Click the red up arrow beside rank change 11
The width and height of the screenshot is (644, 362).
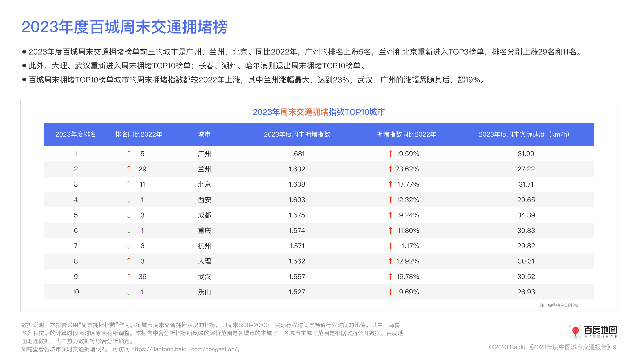pyautogui.click(x=129, y=184)
